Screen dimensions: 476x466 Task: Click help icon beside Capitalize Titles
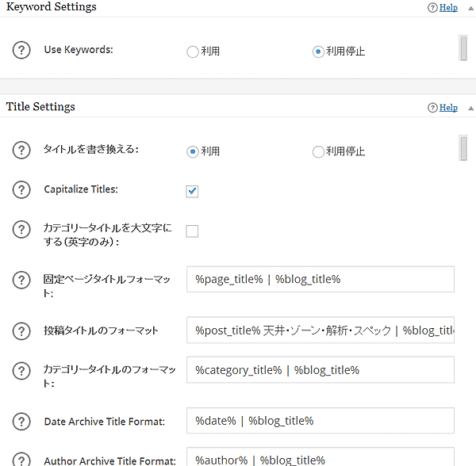click(x=21, y=190)
